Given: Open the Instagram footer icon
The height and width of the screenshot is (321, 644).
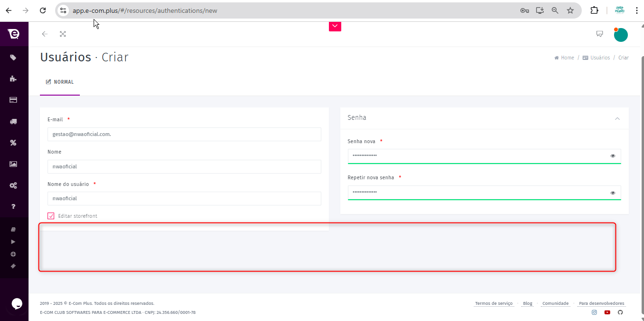Looking at the screenshot, I should [x=594, y=312].
